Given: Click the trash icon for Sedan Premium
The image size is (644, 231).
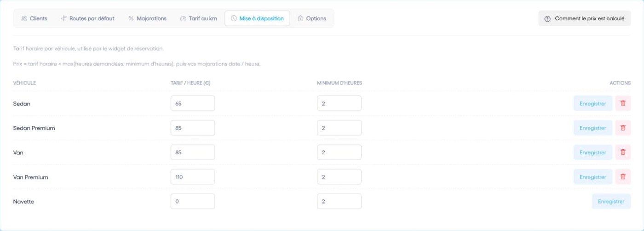Looking at the screenshot, I should (623, 128).
